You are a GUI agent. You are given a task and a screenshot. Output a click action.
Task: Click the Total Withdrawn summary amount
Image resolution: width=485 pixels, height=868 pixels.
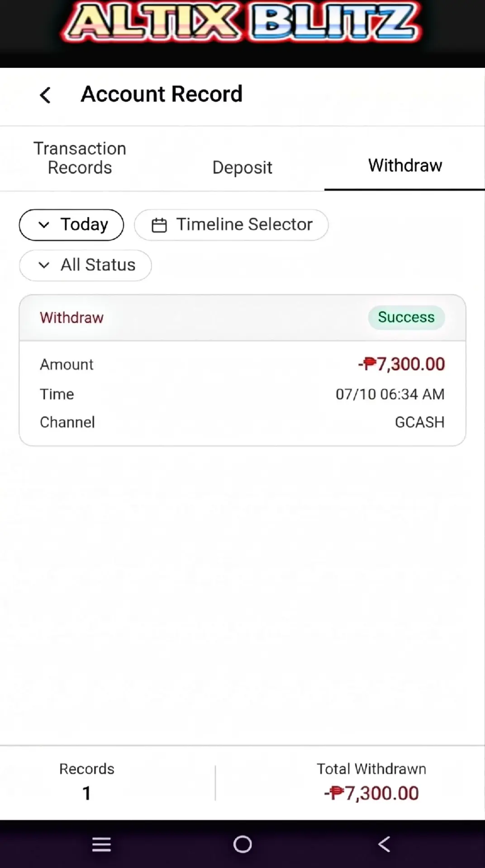(371, 793)
